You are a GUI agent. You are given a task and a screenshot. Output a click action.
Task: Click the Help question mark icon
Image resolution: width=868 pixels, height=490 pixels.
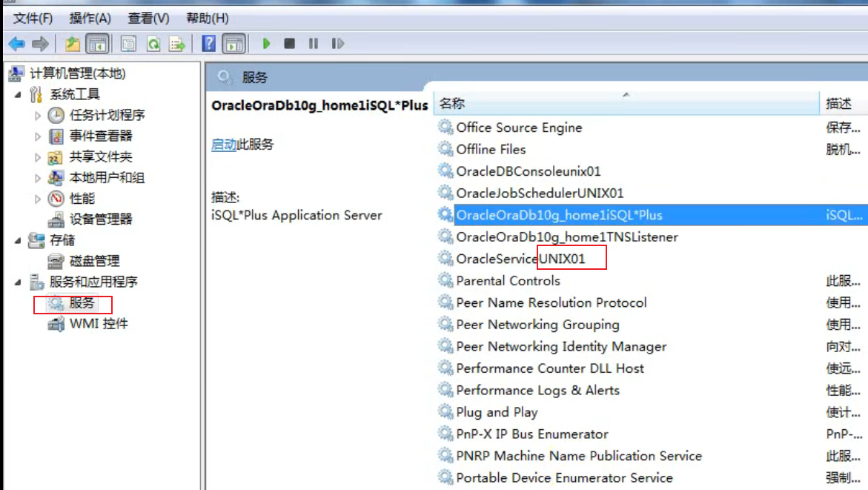209,43
